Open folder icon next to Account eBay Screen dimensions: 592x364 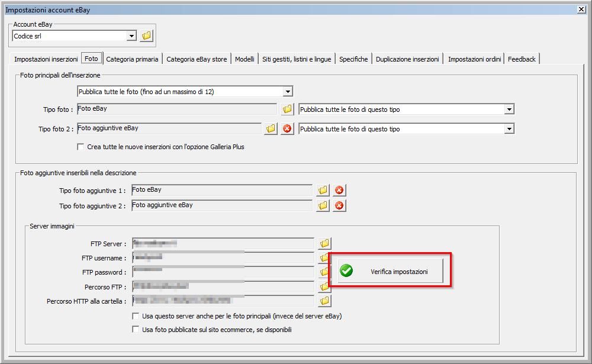tap(146, 36)
